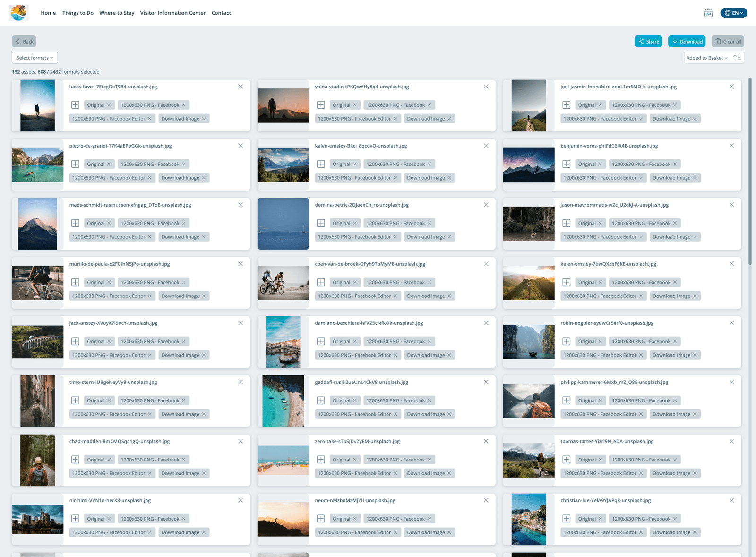The image size is (756, 557).
Task: Add format to lucas-favre image with plus icon
Action: [75, 105]
